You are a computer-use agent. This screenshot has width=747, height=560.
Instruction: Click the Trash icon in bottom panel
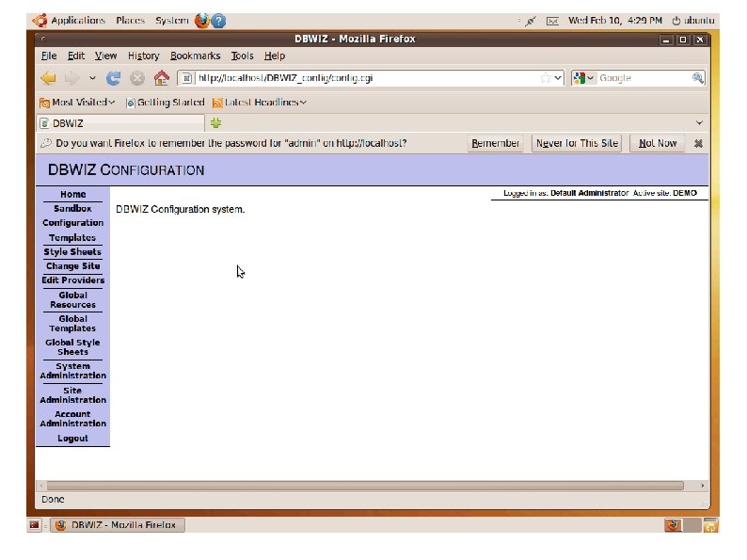[x=711, y=525]
